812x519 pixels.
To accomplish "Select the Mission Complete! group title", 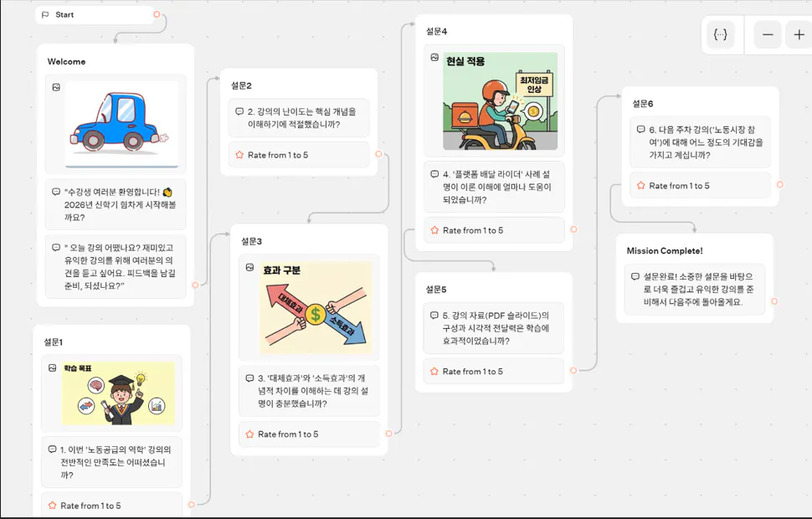I will tap(665, 250).
